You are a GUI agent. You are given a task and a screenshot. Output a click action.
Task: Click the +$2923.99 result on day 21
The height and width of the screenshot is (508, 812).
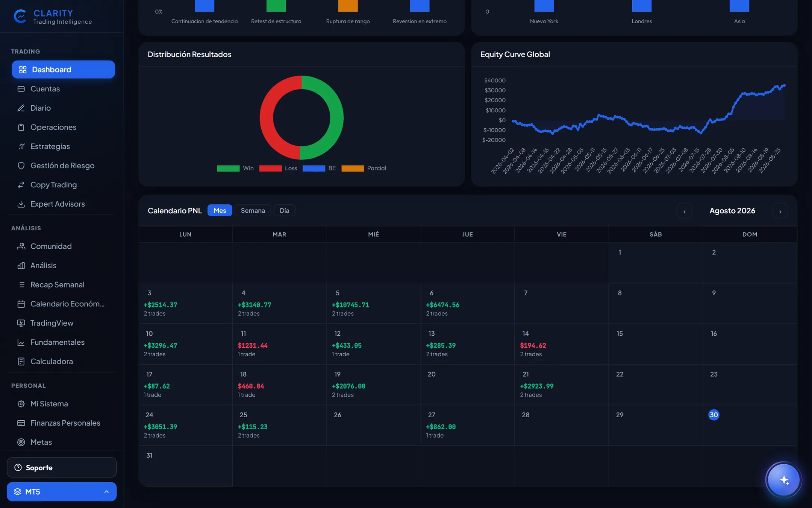pyautogui.click(x=537, y=386)
